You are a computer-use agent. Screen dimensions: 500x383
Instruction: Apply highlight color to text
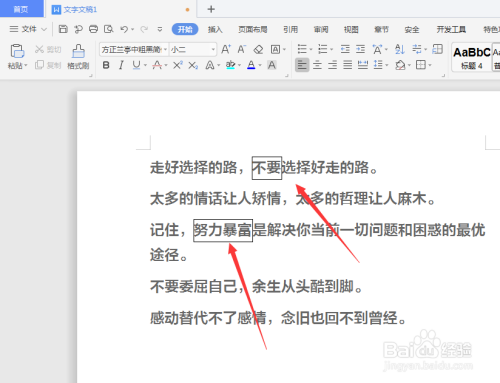[230, 65]
